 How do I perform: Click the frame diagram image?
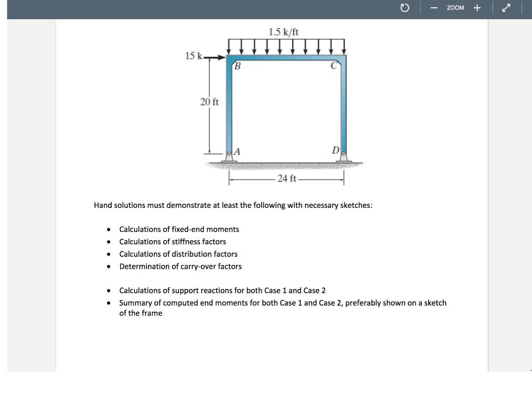coord(286,104)
